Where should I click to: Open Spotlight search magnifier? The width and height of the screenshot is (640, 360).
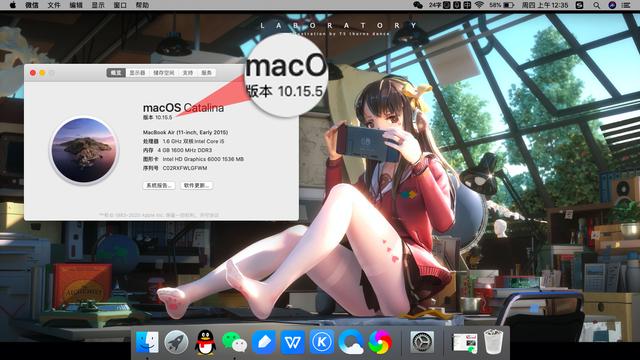tap(597, 5)
